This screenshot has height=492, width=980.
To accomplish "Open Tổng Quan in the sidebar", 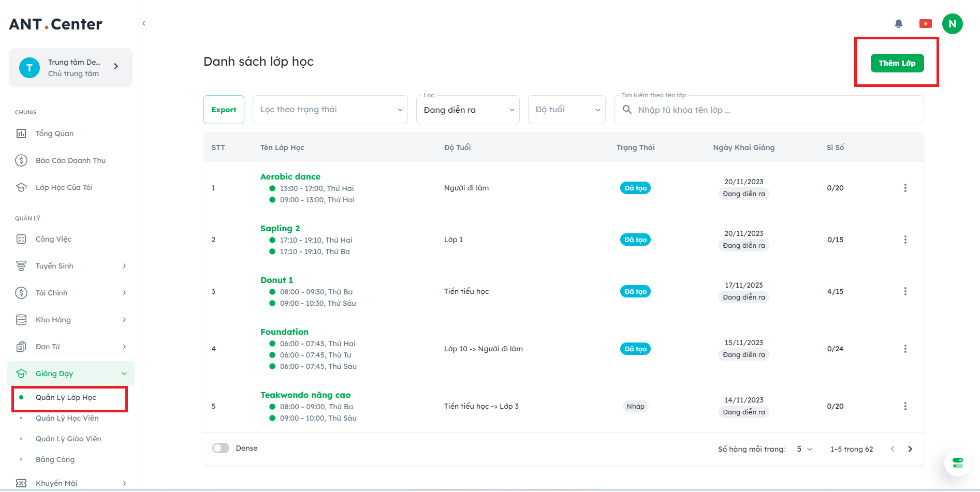I will (x=54, y=133).
